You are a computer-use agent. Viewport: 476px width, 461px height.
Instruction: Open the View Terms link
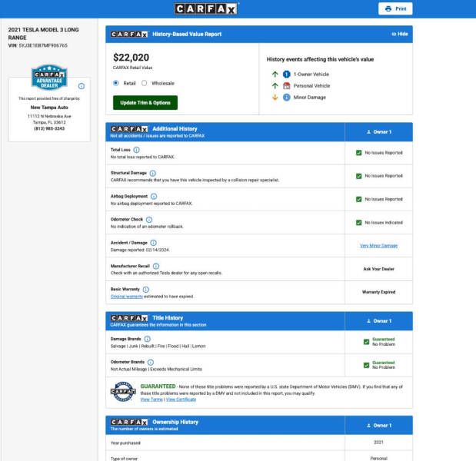(151, 400)
